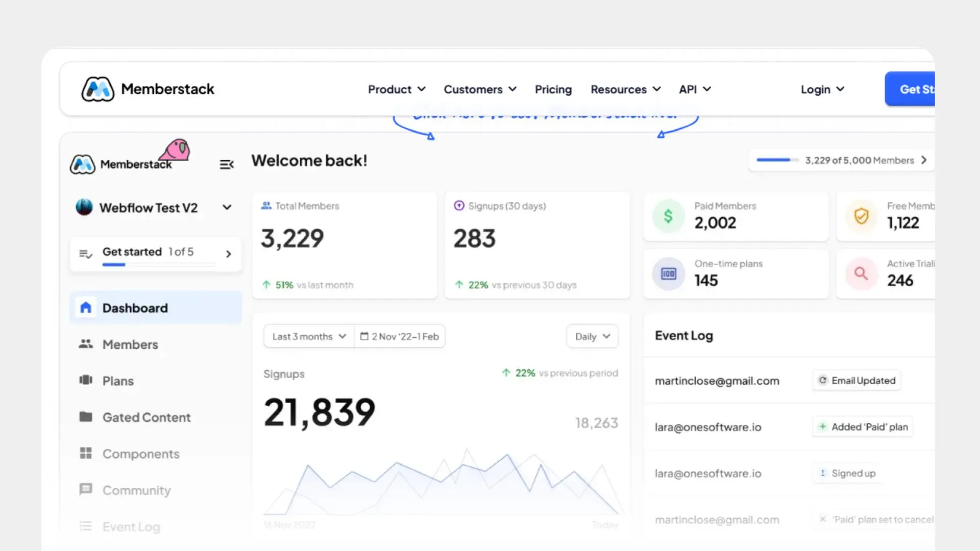980x551 pixels.
Task: Click the Members people icon in sidebar
Action: (86, 344)
